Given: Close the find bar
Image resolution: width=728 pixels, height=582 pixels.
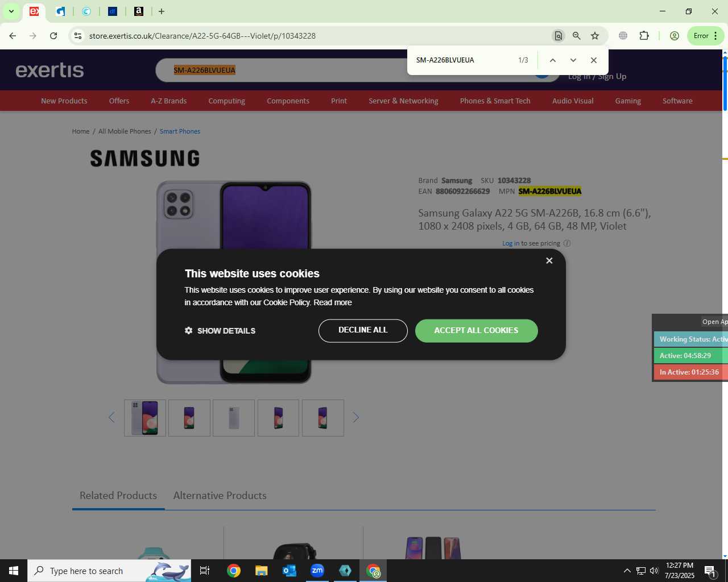Looking at the screenshot, I should tap(594, 60).
